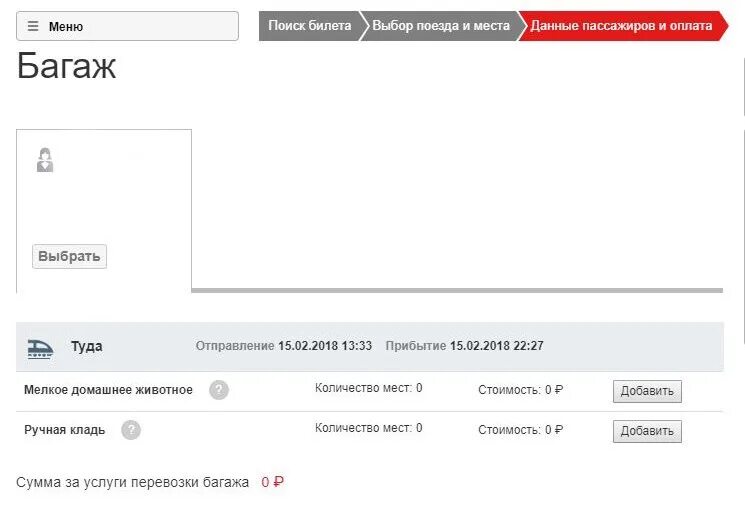Viewport: 745px width, 508px height.
Task: Select Данные пассажиров и оплата step
Action: pos(621,26)
